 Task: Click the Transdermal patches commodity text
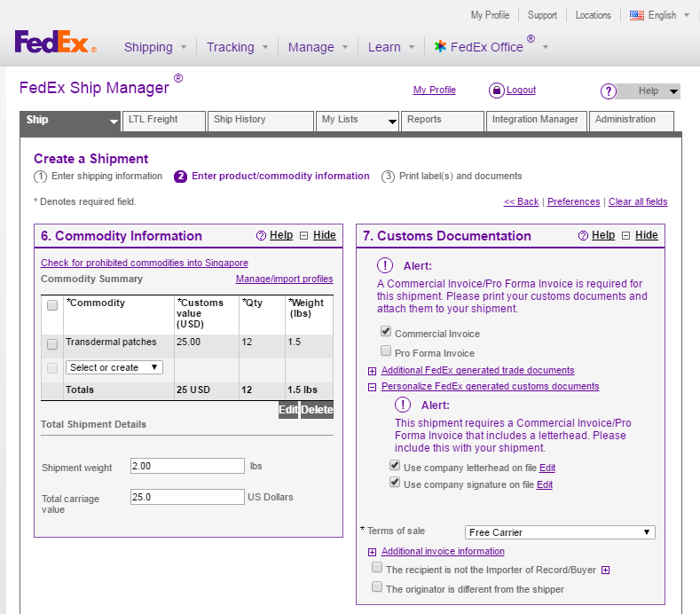coord(111,342)
